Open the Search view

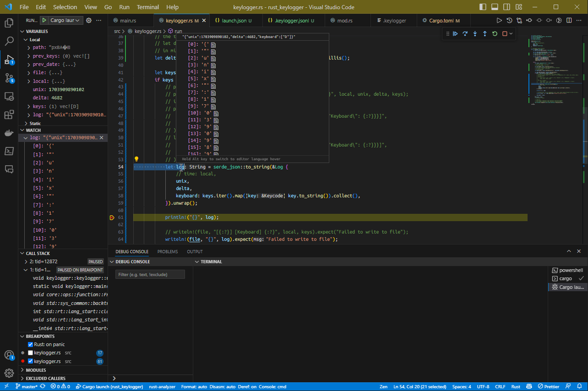point(10,41)
